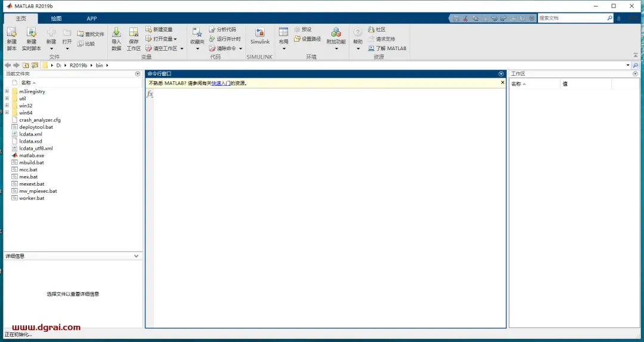Click 预设 (Preferences) gear button
The width and height of the screenshot is (644, 342).
click(303, 29)
